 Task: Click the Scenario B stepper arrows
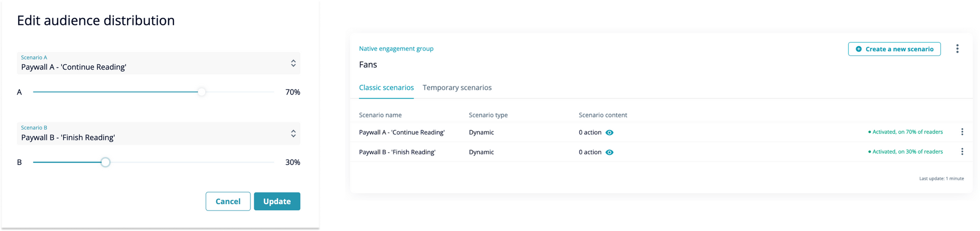[293, 134]
